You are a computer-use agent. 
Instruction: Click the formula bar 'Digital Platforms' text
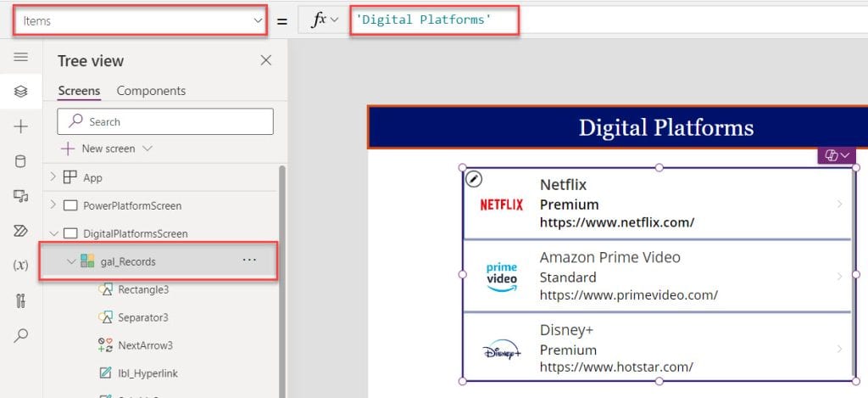[424, 20]
